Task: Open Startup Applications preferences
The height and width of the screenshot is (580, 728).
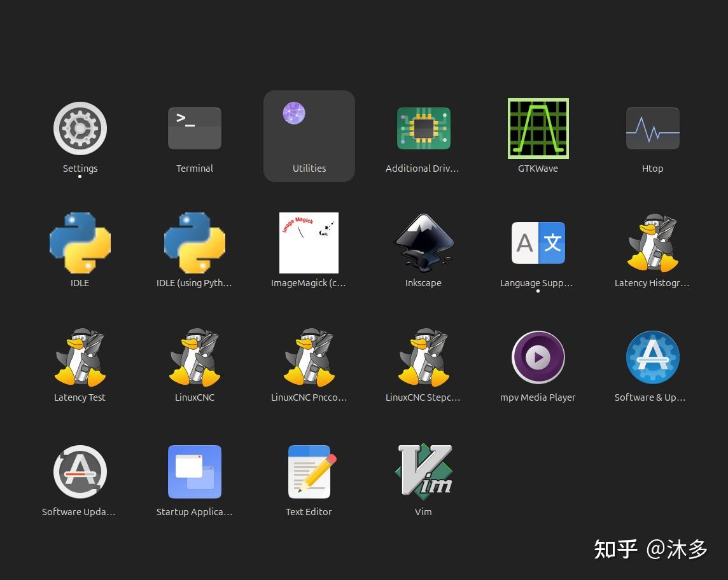Action: coord(195,471)
